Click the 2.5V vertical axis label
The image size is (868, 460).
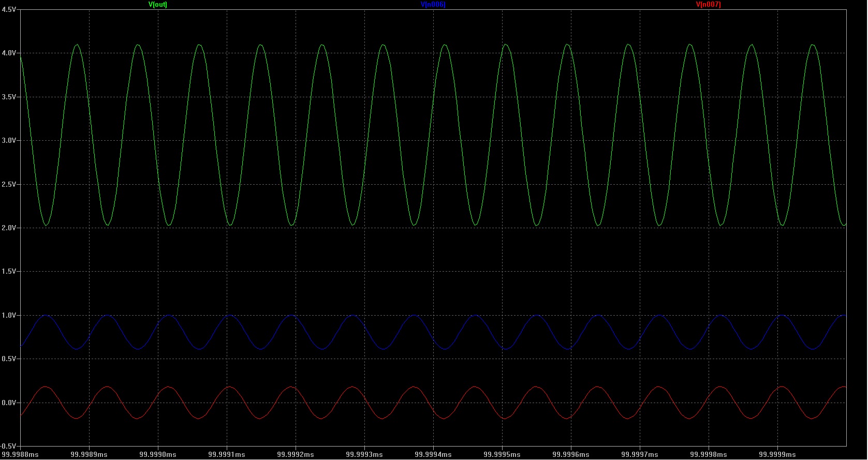[9, 184]
